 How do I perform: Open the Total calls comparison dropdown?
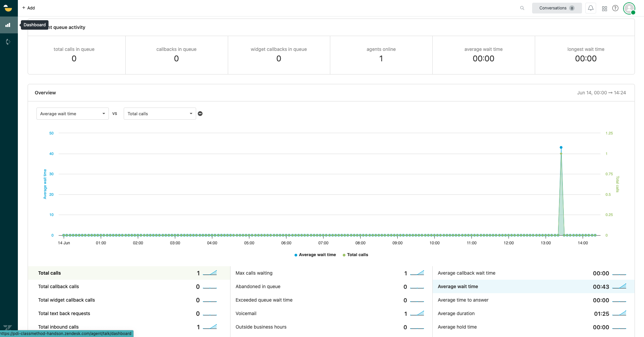pos(159,114)
